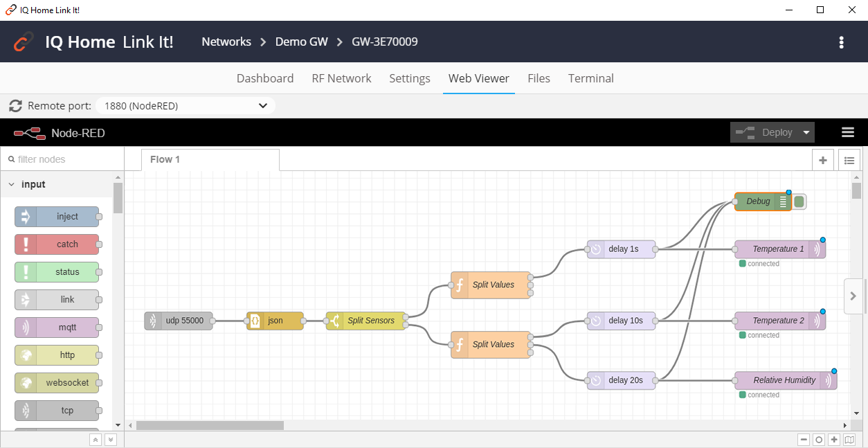Screen dimensions: 868x448
Task: Select the Split Sensors switch node
Action: pyautogui.click(x=365, y=321)
